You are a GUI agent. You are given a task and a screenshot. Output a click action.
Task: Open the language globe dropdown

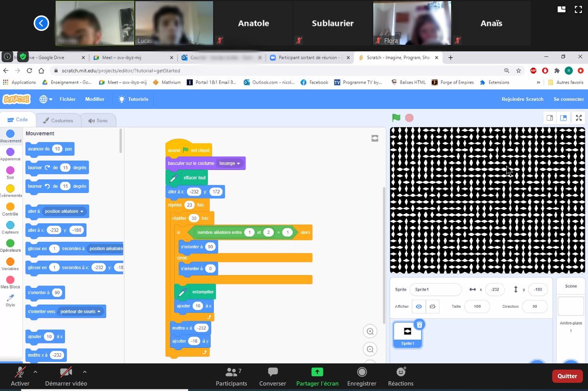pos(46,99)
